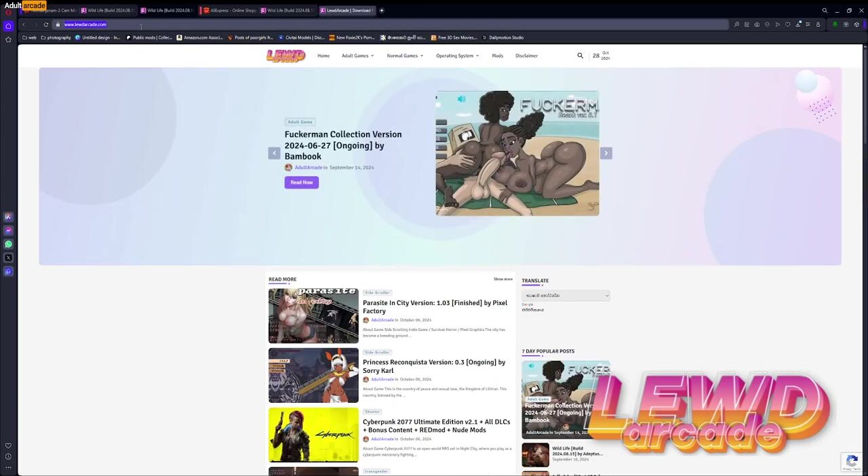This screenshot has width=868, height=476.
Task: Open the Cyberpunk 2077 post thumbnail
Action: click(313, 435)
